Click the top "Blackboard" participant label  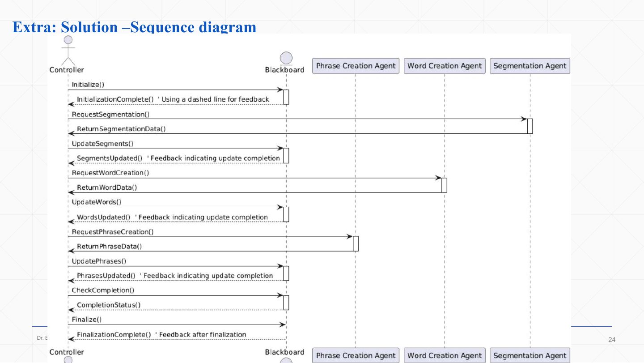[284, 70]
